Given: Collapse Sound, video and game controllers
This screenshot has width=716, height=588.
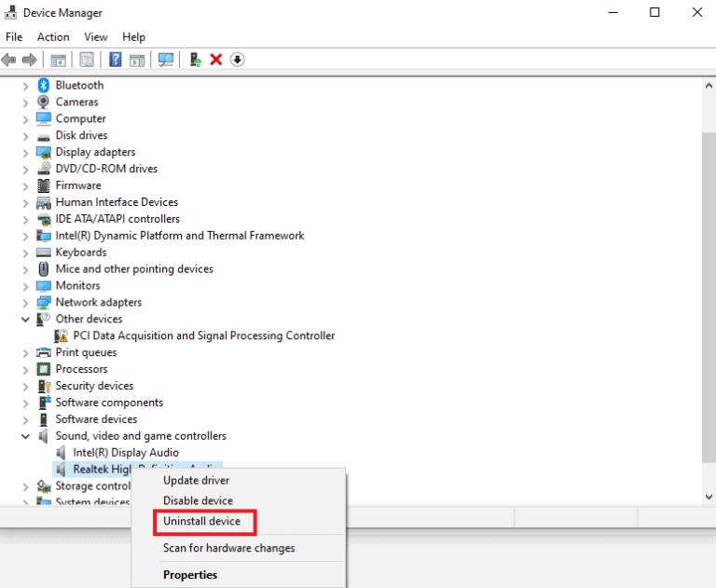Looking at the screenshot, I should [x=25, y=436].
